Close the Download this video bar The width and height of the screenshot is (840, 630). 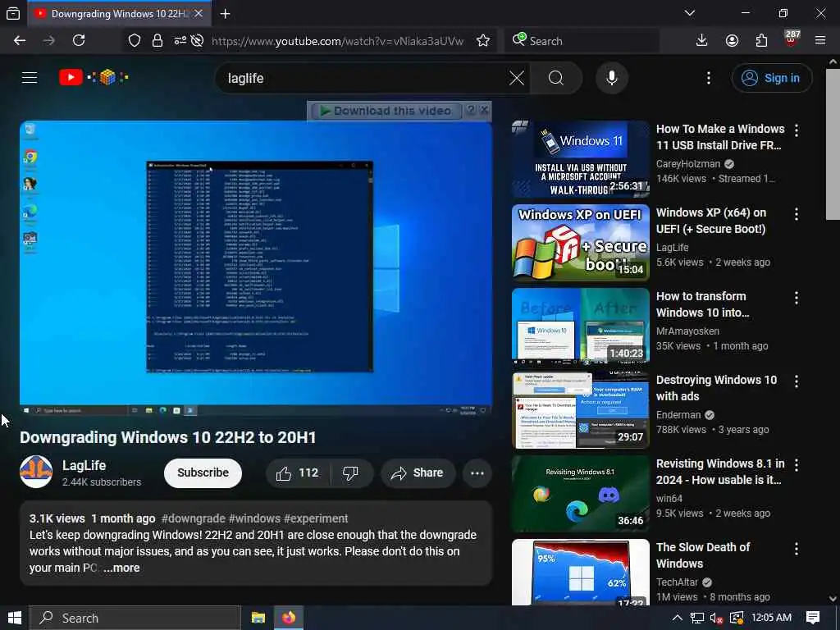(x=484, y=110)
